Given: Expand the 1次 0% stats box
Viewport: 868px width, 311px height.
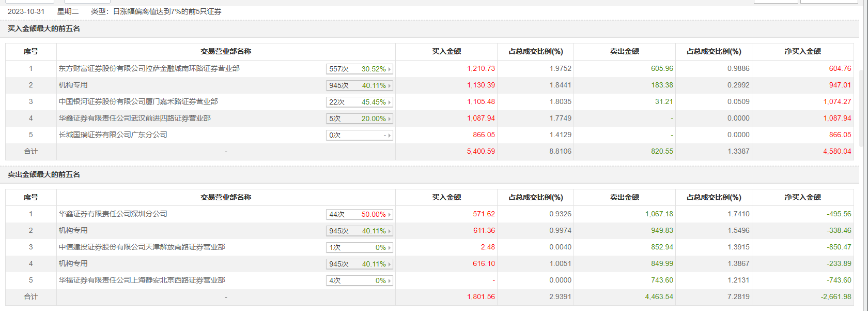Looking at the screenshot, I should (360, 247).
